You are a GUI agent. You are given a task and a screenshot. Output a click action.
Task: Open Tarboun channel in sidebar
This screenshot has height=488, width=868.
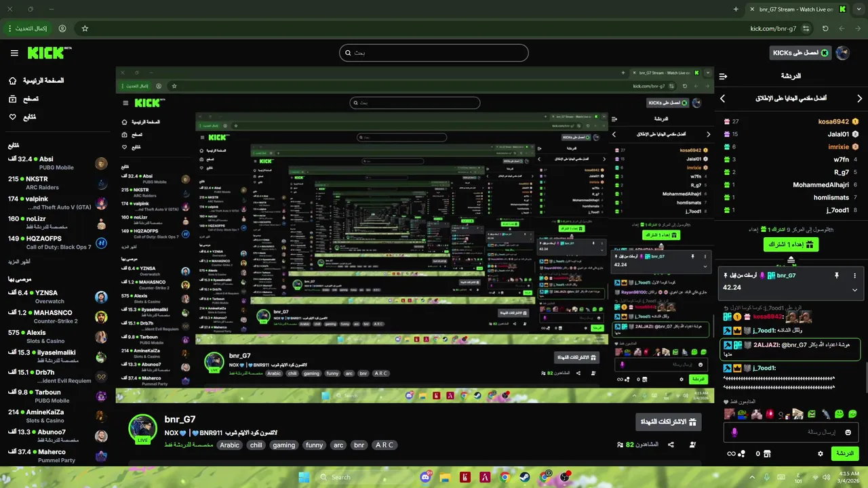pos(58,396)
